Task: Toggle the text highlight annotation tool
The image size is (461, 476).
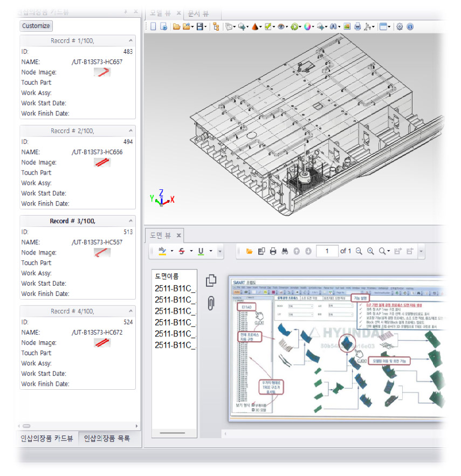Action: [x=162, y=251]
